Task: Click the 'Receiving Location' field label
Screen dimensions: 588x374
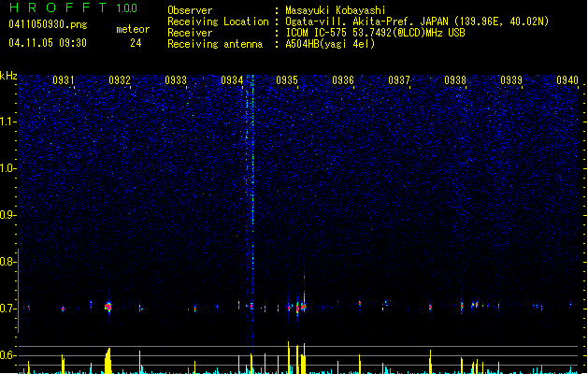Action: [218, 22]
